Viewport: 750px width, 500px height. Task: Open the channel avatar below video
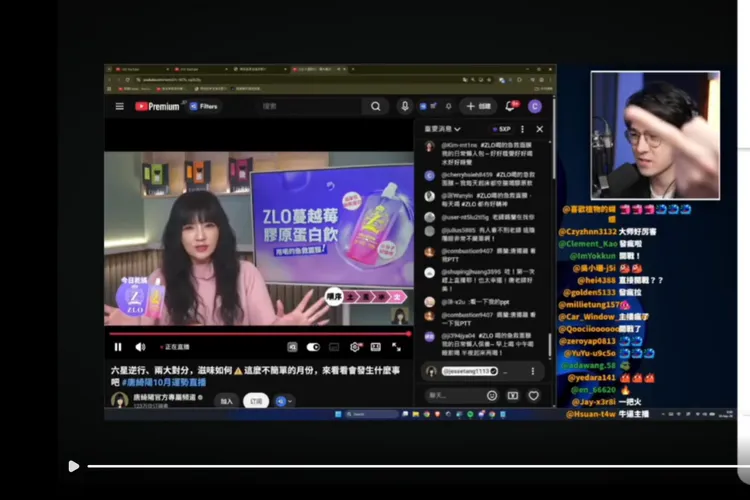[119, 400]
